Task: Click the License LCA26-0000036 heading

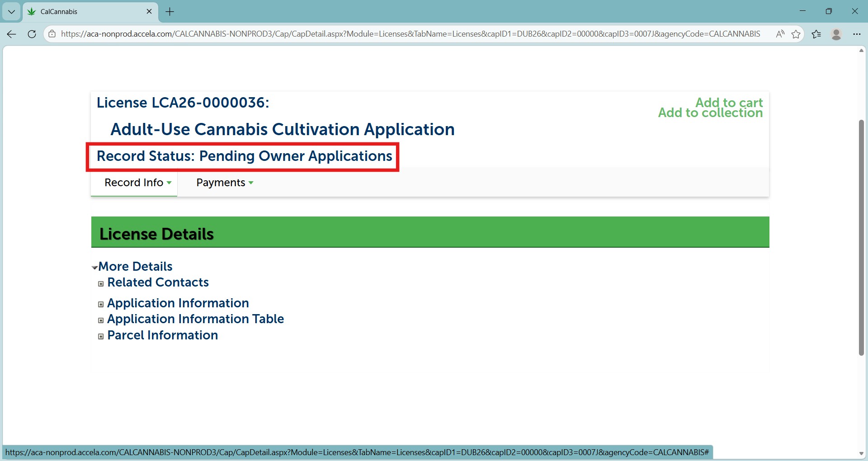Action: click(x=183, y=103)
